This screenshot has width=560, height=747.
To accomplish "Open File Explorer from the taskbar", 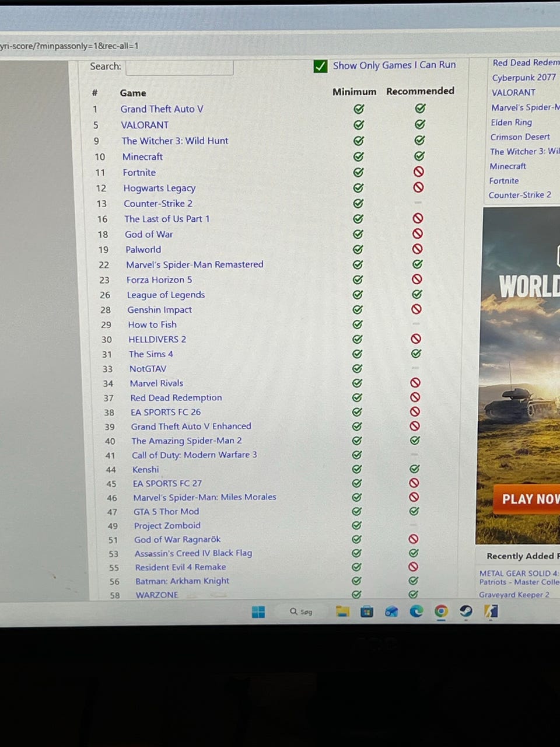I will tap(342, 611).
